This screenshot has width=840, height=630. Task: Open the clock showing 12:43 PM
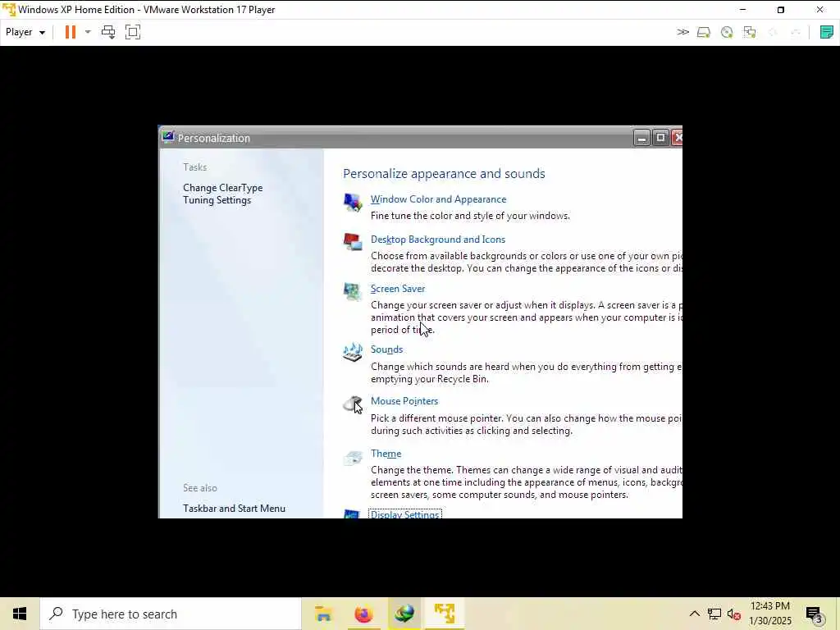pyautogui.click(x=769, y=614)
